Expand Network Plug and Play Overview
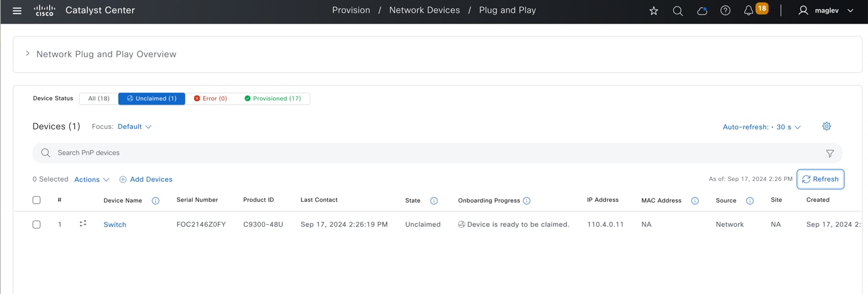 28,54
